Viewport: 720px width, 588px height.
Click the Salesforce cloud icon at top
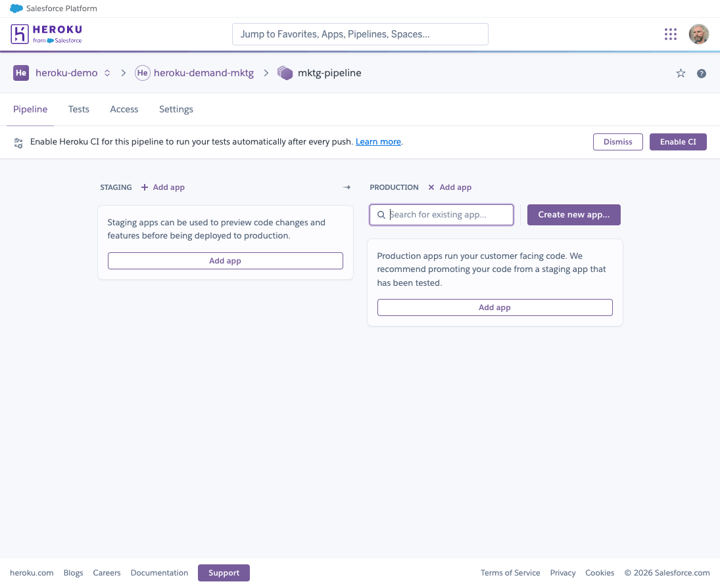point(16,9)
